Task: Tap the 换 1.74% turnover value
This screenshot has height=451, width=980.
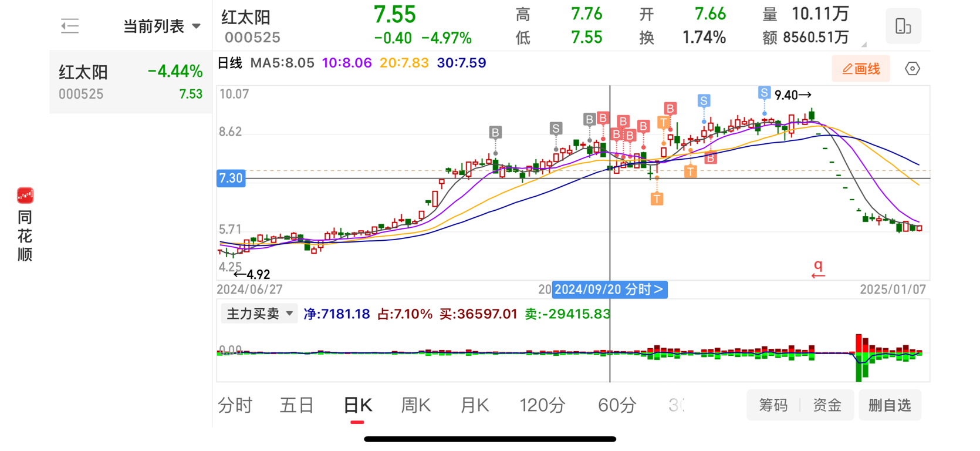Action: tap(682, 38)
